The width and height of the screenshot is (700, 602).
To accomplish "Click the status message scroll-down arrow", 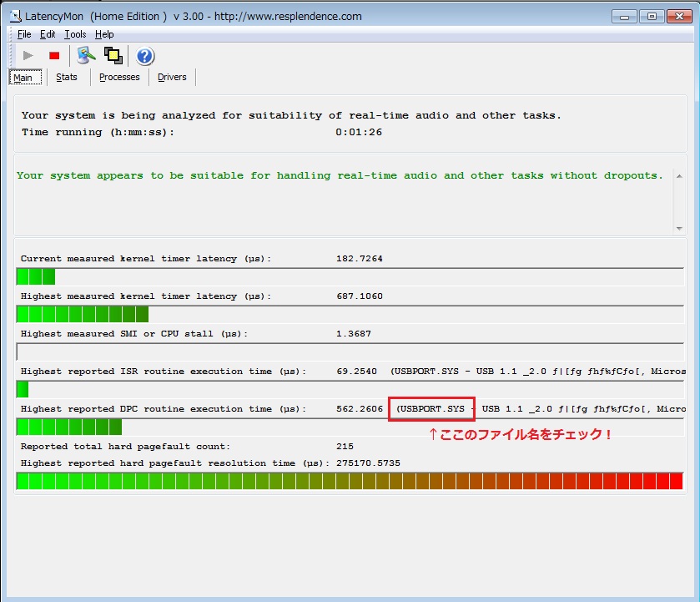I will tap(679, 229).
